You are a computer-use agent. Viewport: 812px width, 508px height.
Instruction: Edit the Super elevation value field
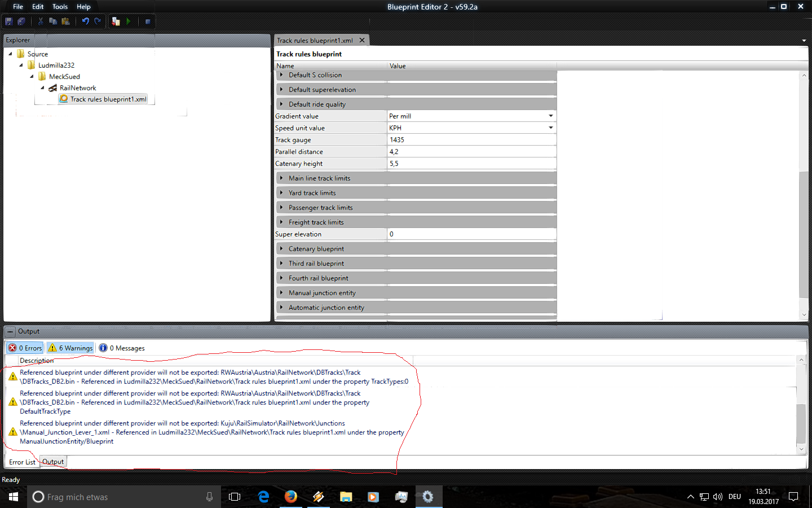471,234
